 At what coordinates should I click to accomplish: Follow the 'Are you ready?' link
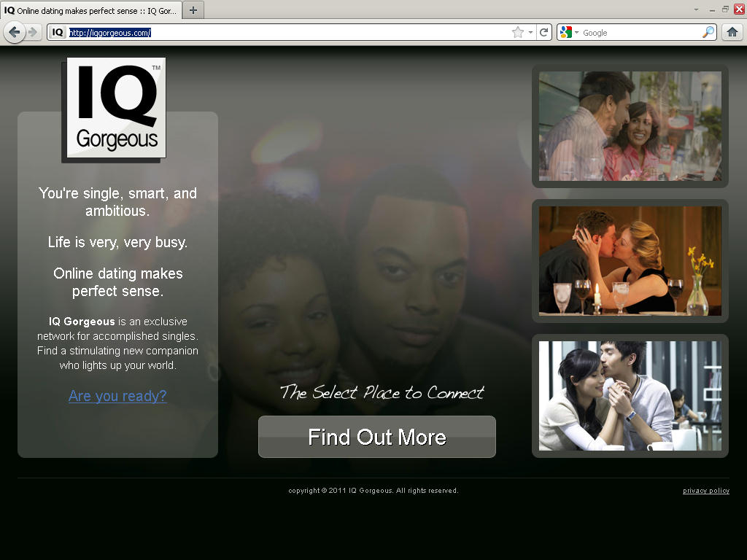[x=117, y=396]
